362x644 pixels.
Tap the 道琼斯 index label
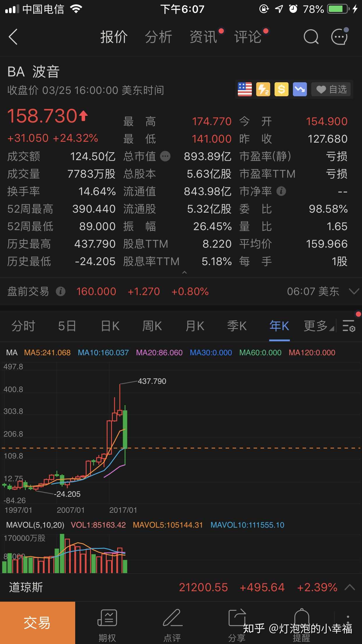[26, 587]
